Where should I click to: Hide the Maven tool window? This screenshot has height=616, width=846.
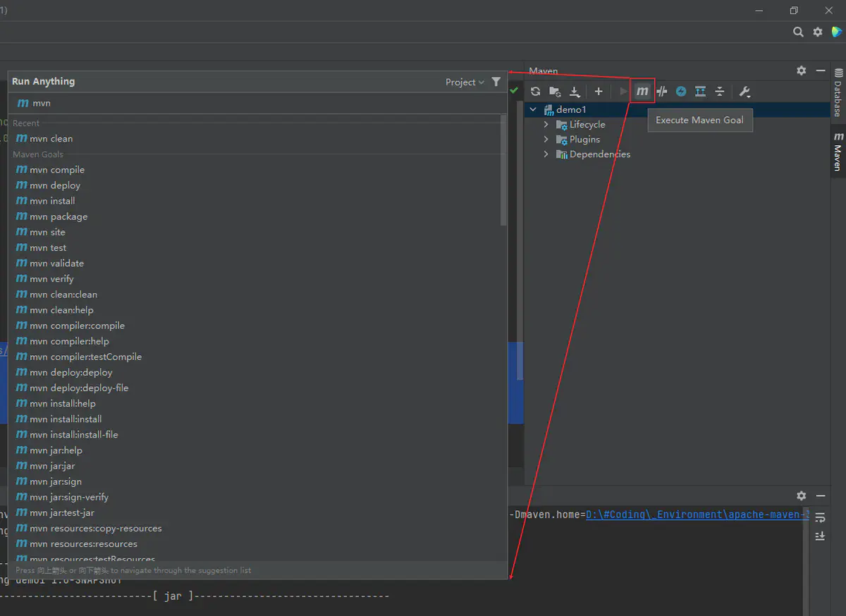[x=821, y=70]
